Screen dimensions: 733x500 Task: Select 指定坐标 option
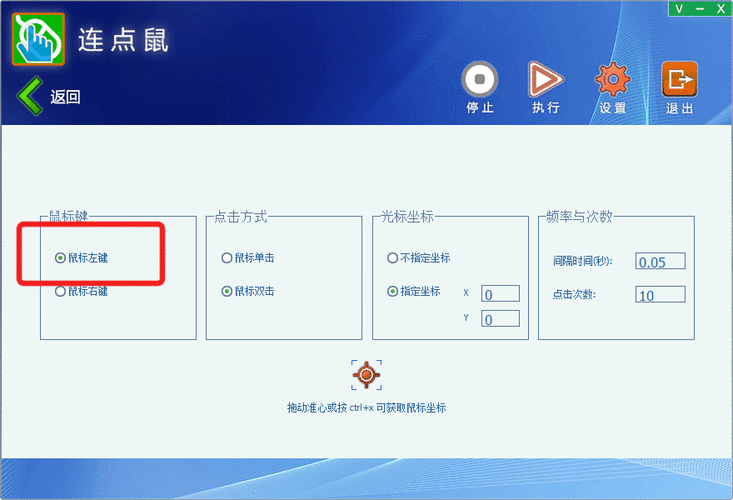[393, 291]
